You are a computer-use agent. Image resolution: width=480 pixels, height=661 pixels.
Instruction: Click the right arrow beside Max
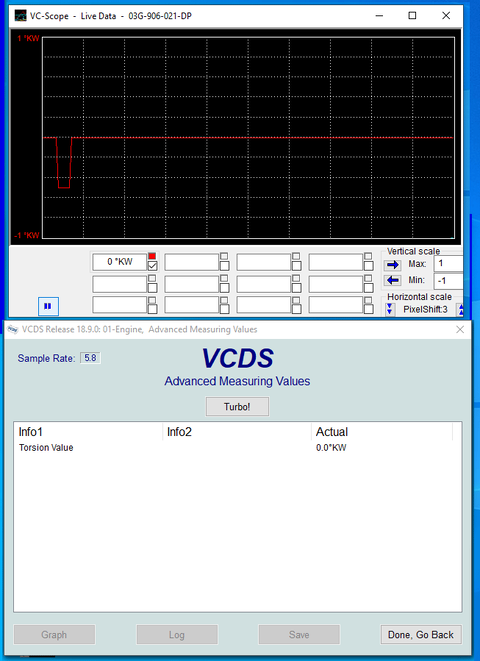pyautogui.click(x=393, y=265)
